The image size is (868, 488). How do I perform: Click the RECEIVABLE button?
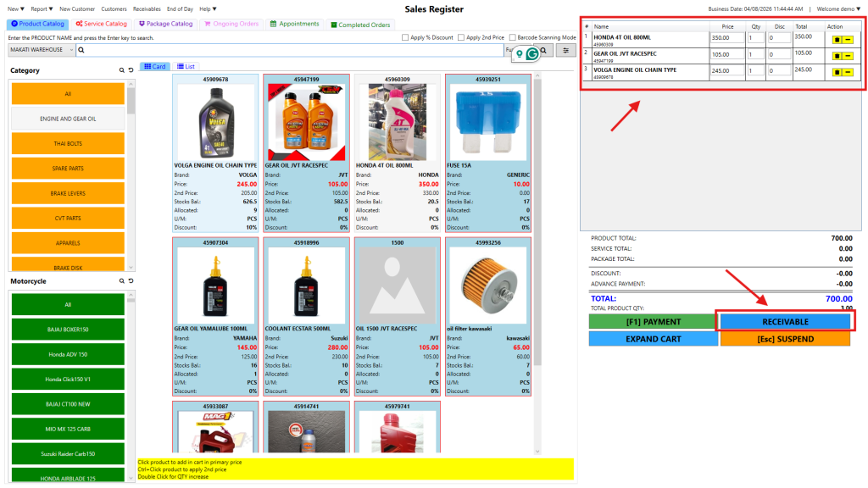(785, 322)
